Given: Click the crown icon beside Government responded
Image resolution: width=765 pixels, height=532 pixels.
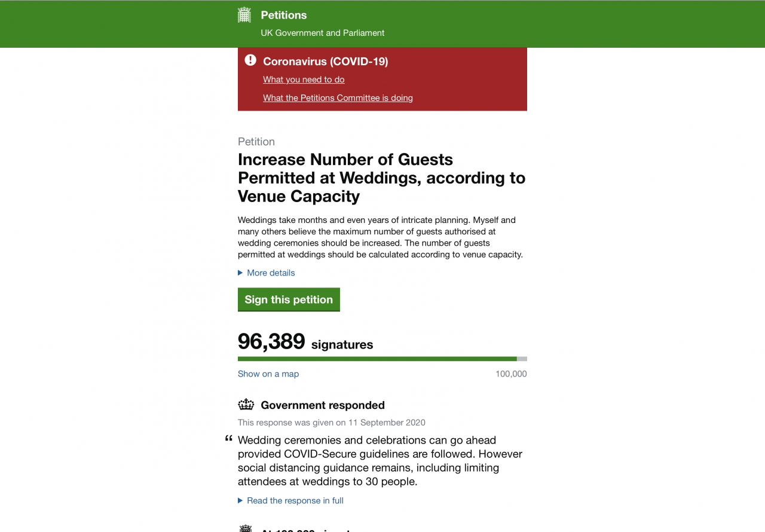Looking at the screenshot, I should tap(246, 405).
